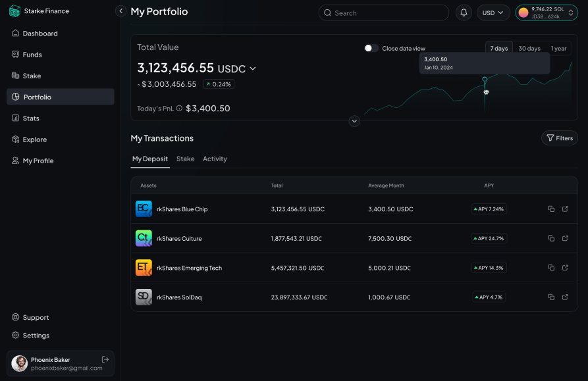Open the USDC denomination chevron
Image resolution: width=588 pixels, height=381 pixels.
253,68
